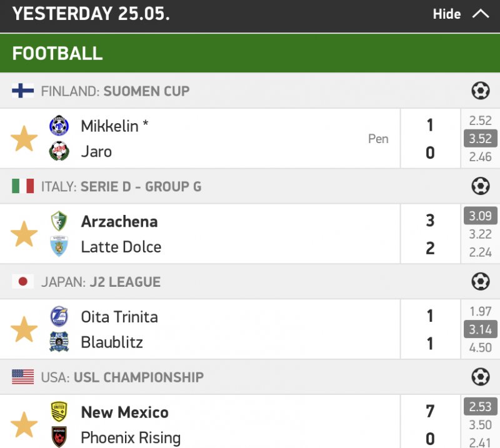
Task: Click the Phoenix Rising team logo
Action: tap(59, 437)
